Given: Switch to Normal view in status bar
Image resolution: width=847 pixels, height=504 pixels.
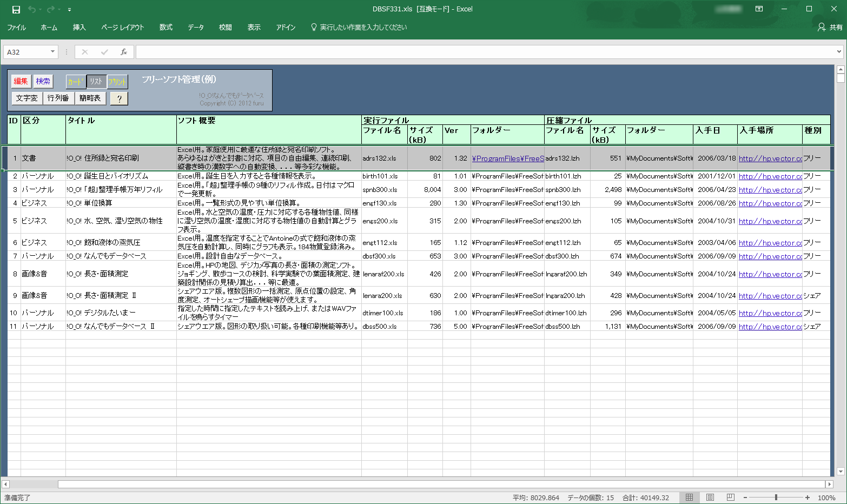Looking at the screenshot, I should (x=689, y=498).
